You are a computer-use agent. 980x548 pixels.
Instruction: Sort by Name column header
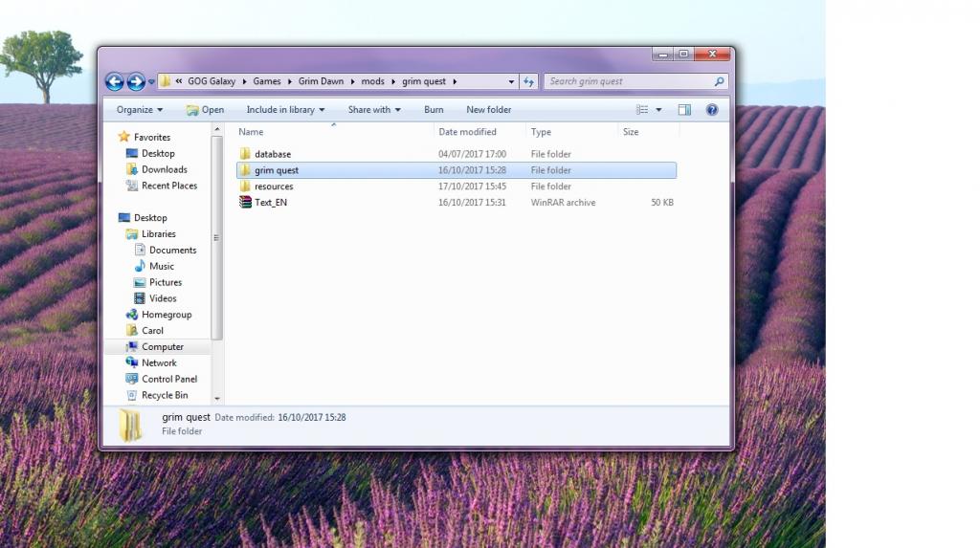click(x=251, y=132)
